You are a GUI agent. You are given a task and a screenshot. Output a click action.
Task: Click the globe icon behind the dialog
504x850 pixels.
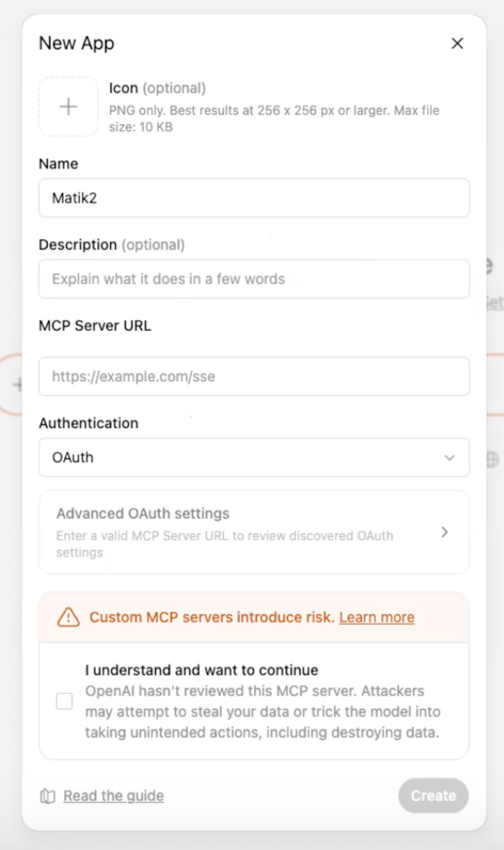pyautogui.click(x=492, y=459)
